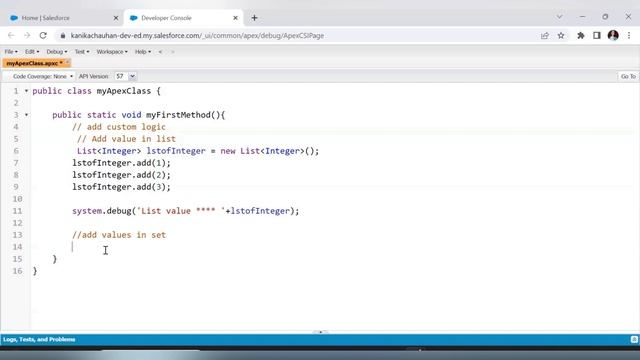640x360 pixels.
Task: Close the Developer Console browser tab
Action: (236, 18)
